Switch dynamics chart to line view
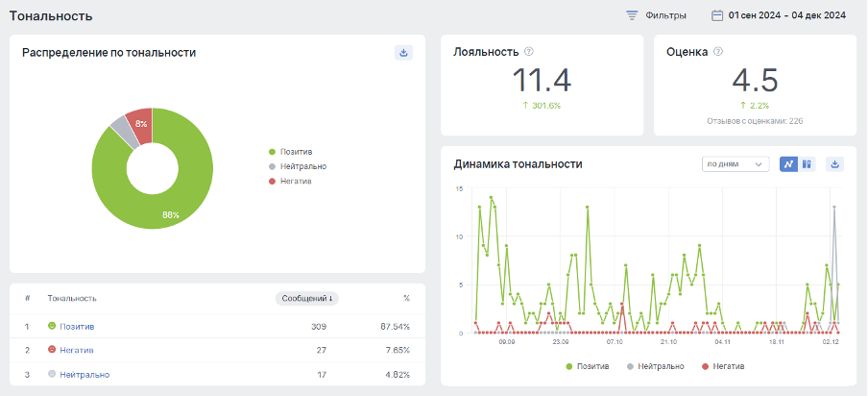The image size is (868, 396). click(788, 164)
